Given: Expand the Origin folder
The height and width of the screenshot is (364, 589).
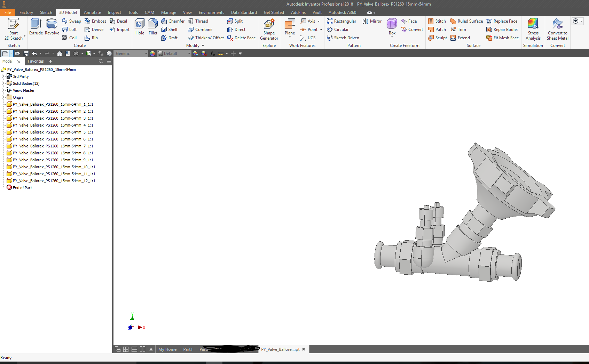Looking at the screenshot, I should pyautogui.click(x=3, y=97).
